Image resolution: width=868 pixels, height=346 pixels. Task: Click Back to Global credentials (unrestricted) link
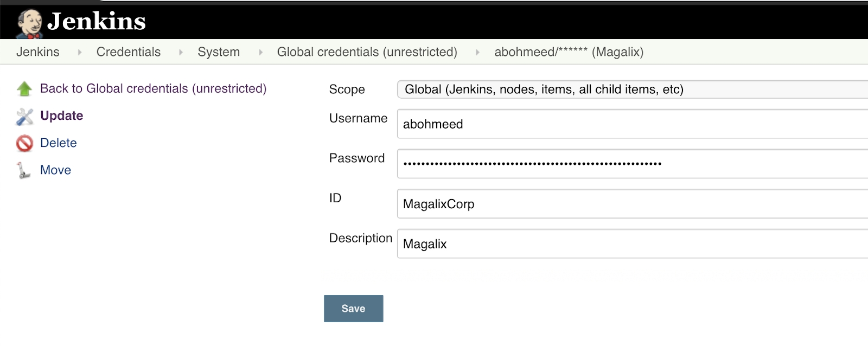154,88
